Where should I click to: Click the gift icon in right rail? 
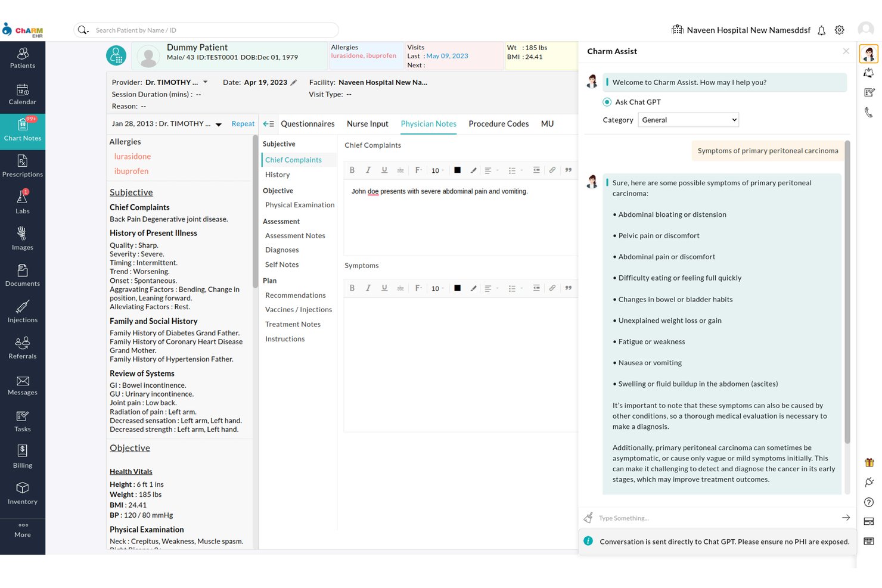[x=869, y=462]
